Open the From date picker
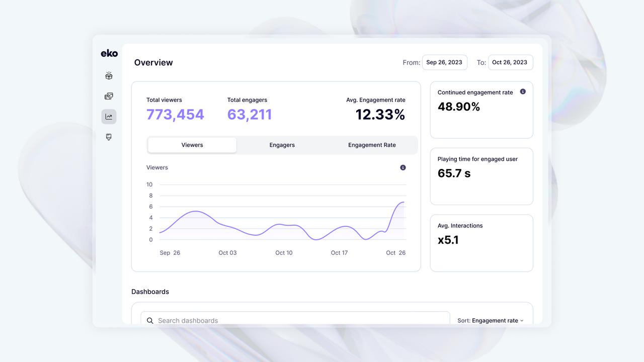The height and width of the screenshot is (362, 644). click(445, 62)
